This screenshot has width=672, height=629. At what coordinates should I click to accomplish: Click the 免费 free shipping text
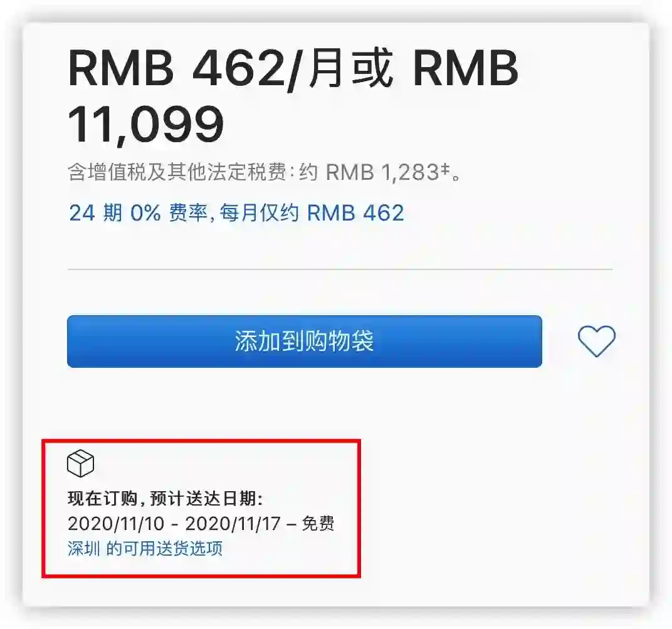(x=318, y=524)
